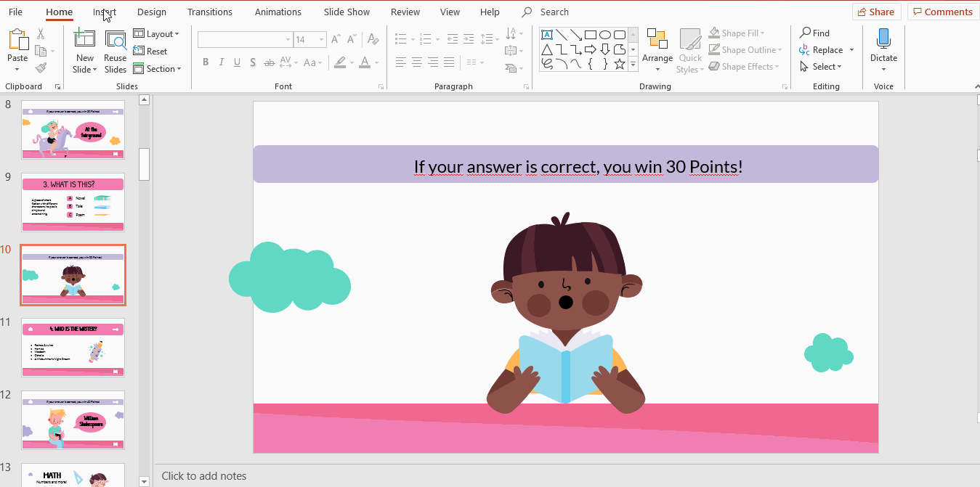980x487 pixels.
Task: Click the Share button
Action: 876,12
